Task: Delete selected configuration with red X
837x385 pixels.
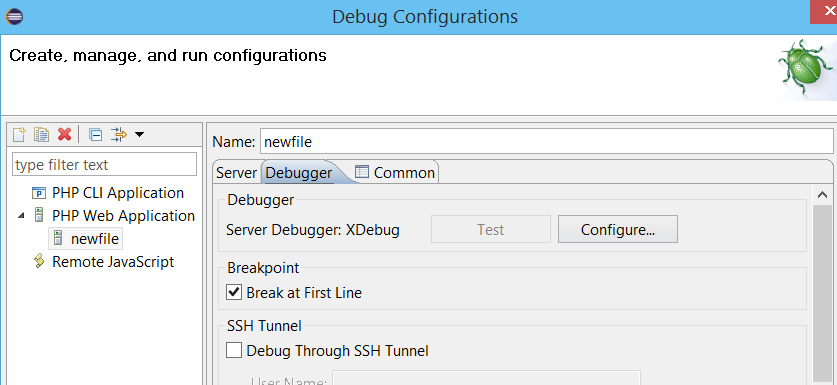Action: coord(65,134)
